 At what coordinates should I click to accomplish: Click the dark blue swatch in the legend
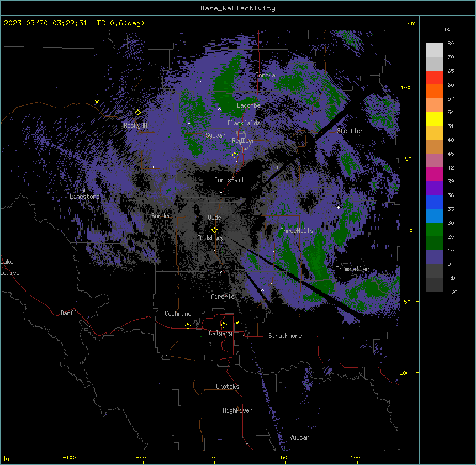(434, 202)
